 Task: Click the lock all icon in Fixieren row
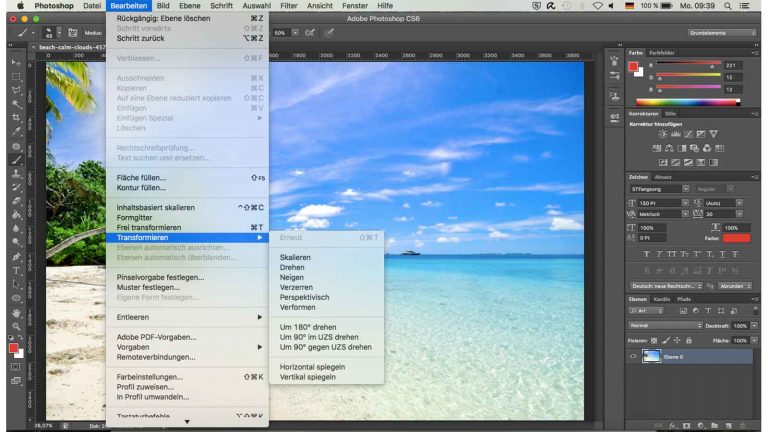(690, 340)
